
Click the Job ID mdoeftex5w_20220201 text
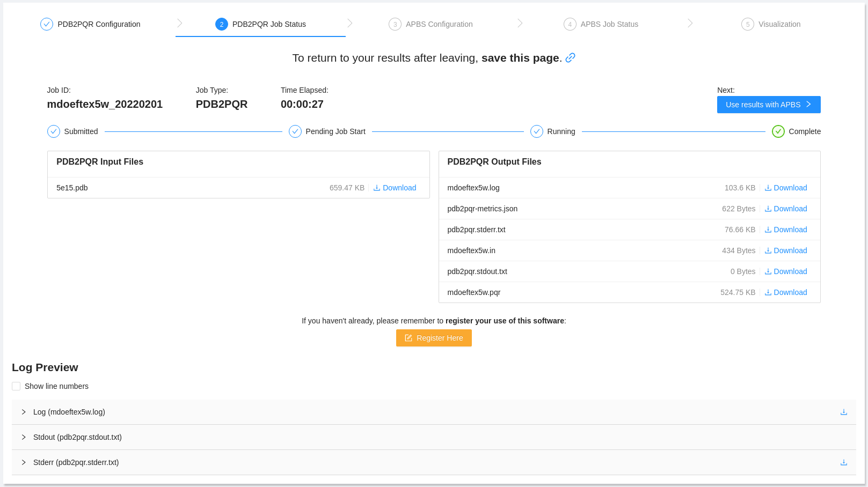pyautogui.click(x=105, y=104)
